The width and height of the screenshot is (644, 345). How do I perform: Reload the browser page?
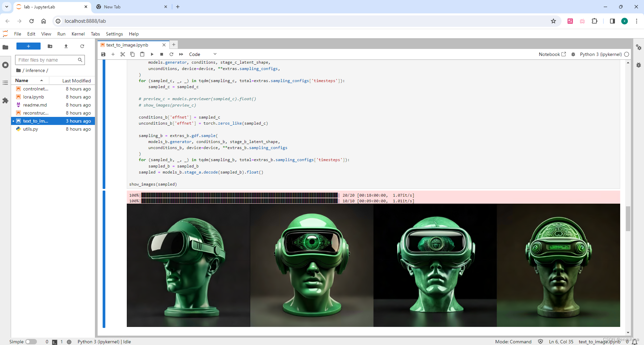32,21
